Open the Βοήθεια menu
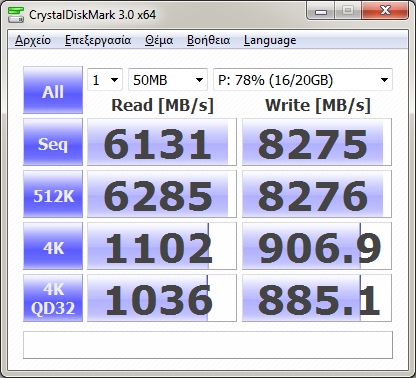The width and height of the screenshot is (416, 378). pyautogui.click(x=208, y=40)
